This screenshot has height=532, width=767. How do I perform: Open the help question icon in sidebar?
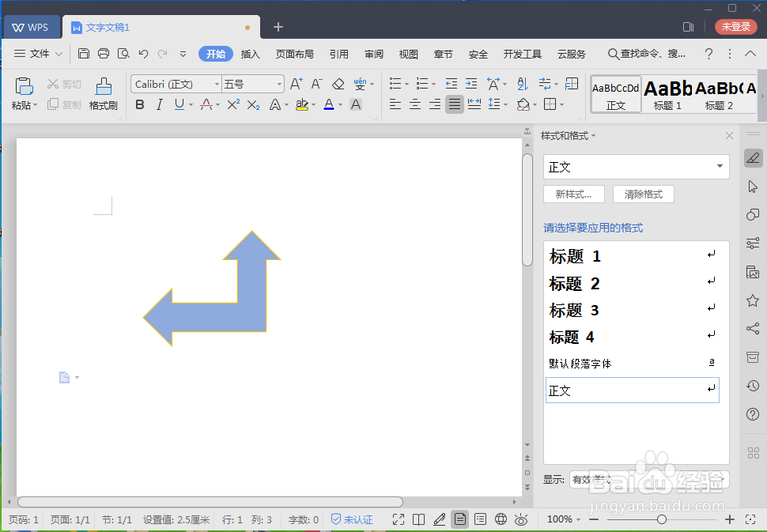click(753, 415)
